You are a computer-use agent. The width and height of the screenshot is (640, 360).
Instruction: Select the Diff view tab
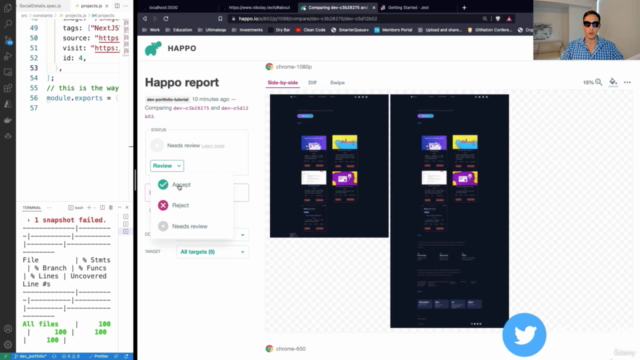tap(312, 82)
